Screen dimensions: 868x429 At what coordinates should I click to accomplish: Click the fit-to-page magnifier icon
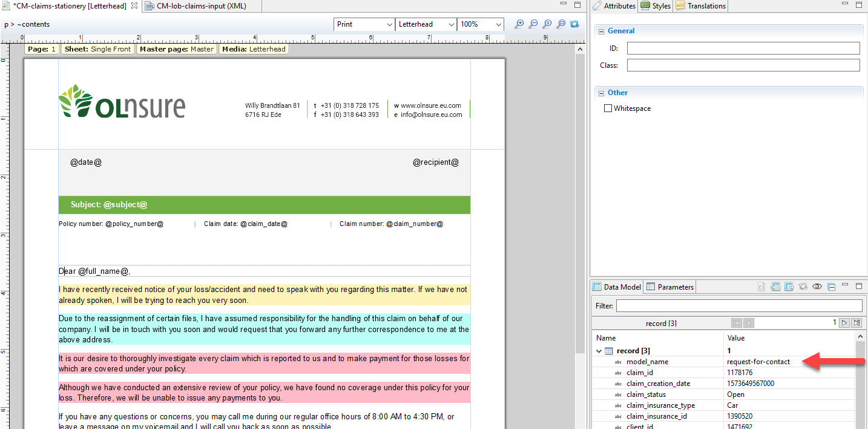561,24
